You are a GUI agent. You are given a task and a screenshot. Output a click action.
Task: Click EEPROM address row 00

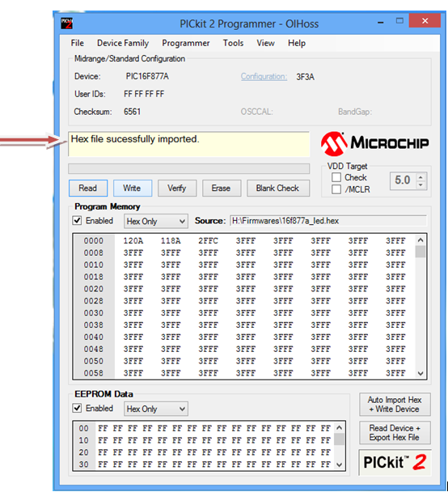[84, 429]
